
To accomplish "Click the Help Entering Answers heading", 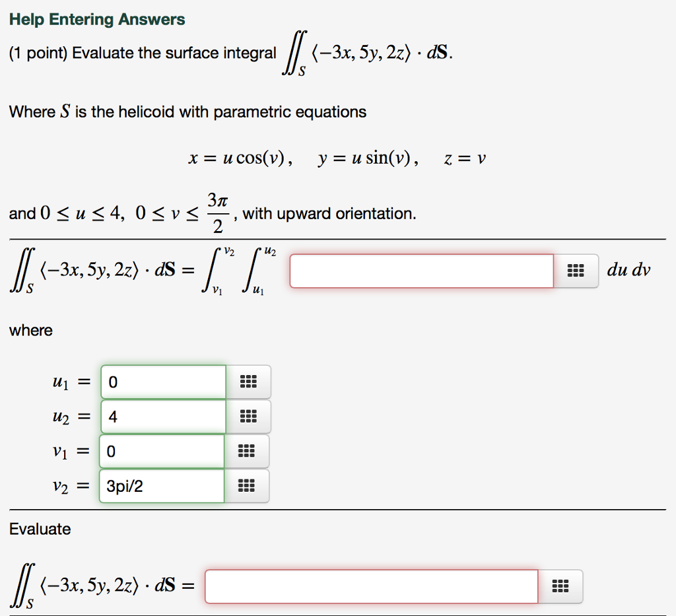I will (97, 19).
